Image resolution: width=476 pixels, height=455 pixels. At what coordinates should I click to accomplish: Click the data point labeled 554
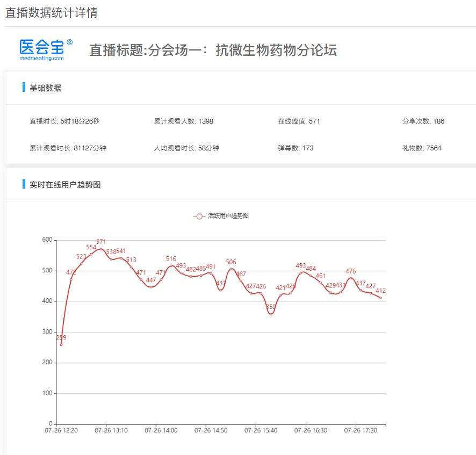pyautogui.click(x=91, y=255)
